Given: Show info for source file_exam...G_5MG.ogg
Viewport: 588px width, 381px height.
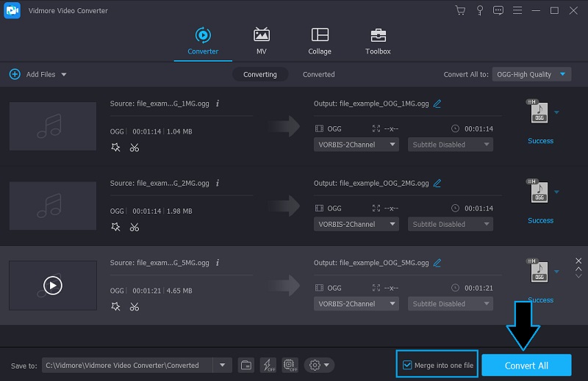Looking at the screenshot, I should click(x=218, y=263).
